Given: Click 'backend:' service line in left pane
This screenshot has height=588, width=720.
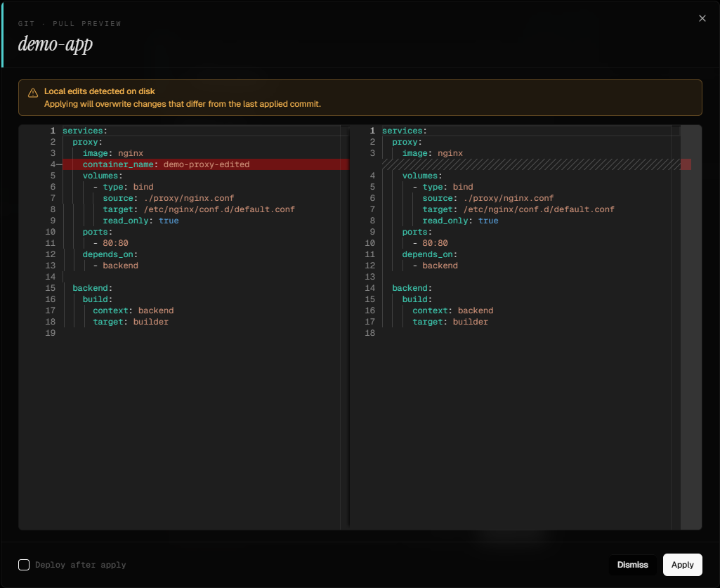Looking at the screenshot, I should coord(92,288).
